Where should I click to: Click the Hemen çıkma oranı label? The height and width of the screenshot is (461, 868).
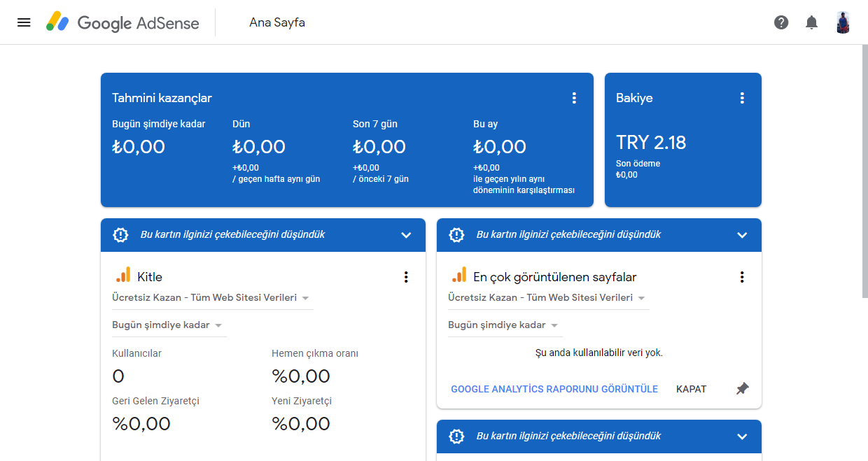coord(315,353)
